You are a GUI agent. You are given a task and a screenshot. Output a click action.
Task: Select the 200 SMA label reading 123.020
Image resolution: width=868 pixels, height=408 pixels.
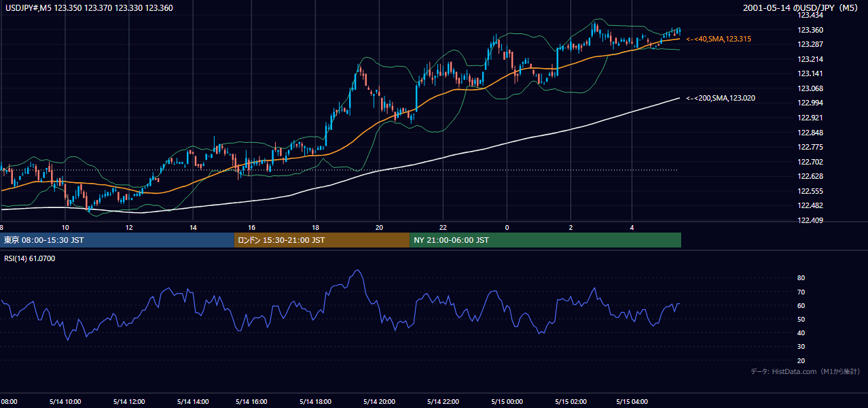click(721, 99)
